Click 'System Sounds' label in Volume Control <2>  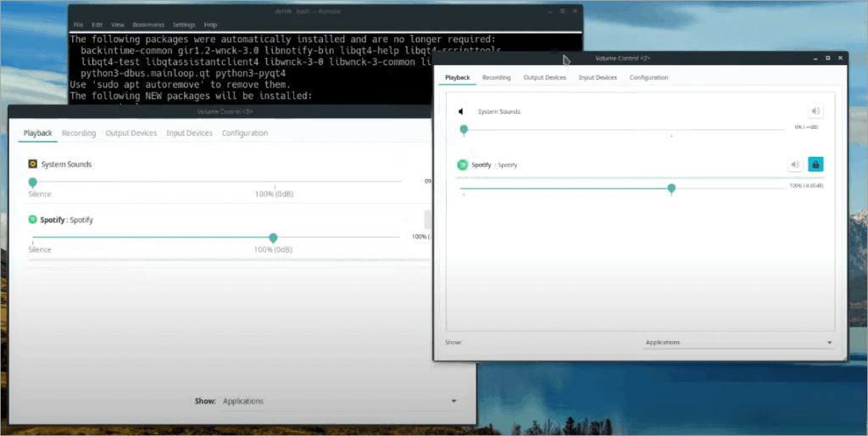pyautogui.click(x=498, y=111)
